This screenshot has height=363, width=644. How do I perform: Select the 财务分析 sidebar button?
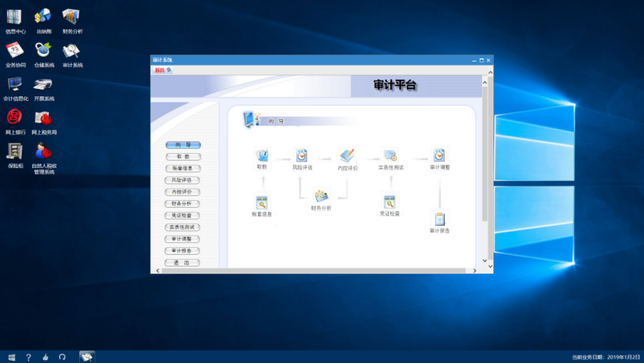pyautogui.click(x=182, y=203)
